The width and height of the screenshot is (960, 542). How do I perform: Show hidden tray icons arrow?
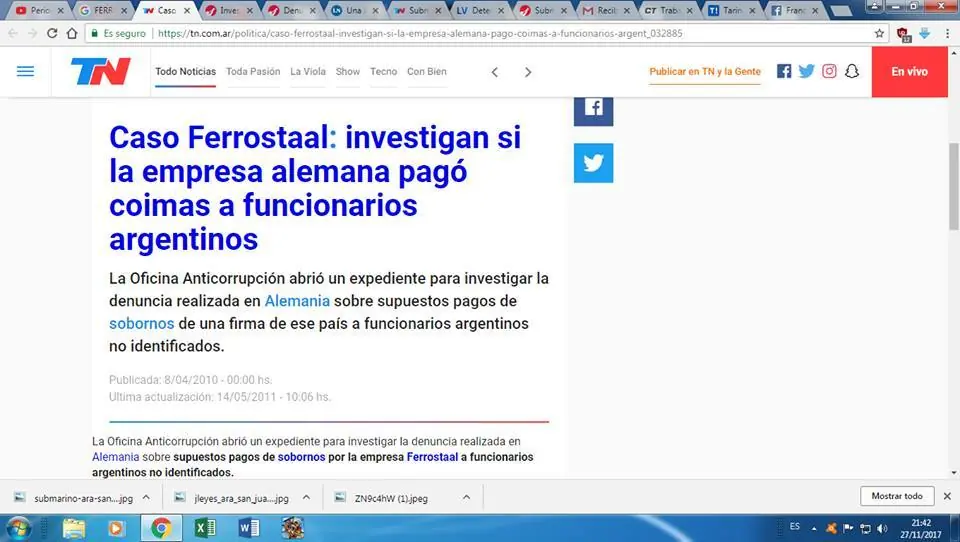click(x=814, y=528)
